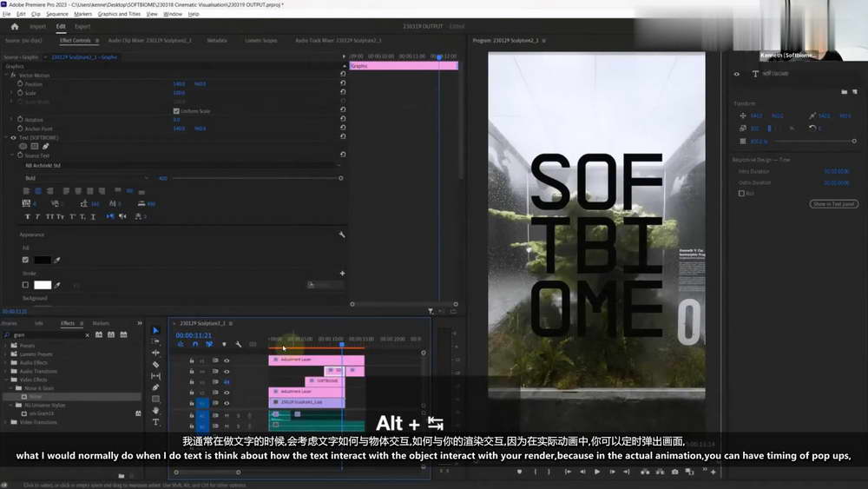Select the Pen tool in tools panel

(x=155, y=387)
